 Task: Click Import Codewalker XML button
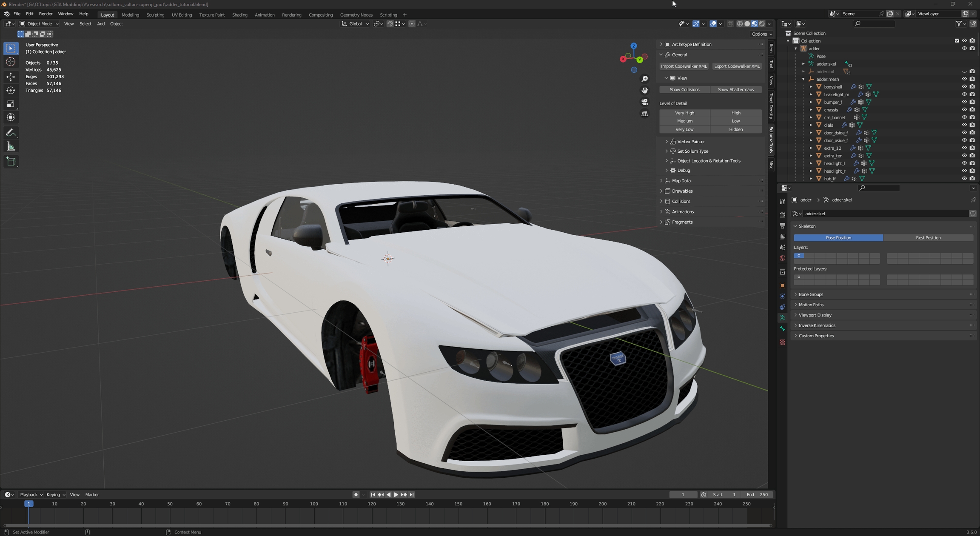(684, 66)
